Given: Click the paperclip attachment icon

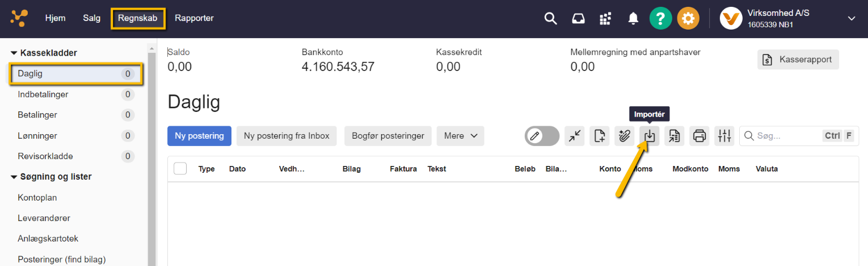Looking at the screenshot, I should (x=625, y=136).
